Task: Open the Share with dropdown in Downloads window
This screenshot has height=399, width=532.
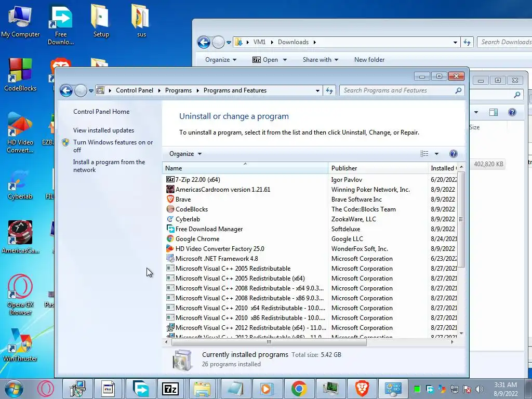Action: pos(320,60)
